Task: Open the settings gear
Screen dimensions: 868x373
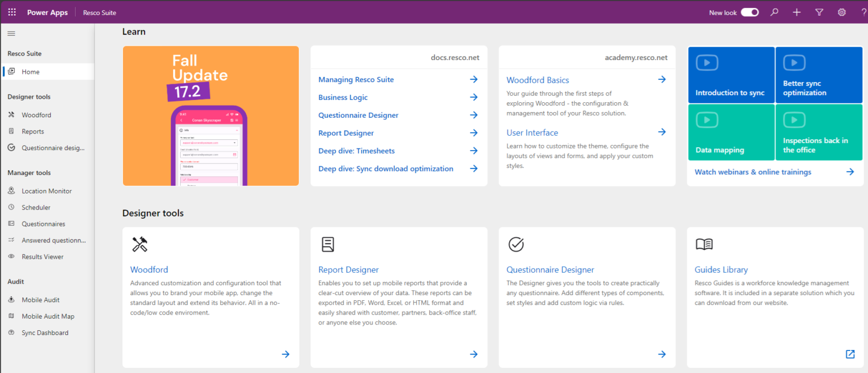Action: coord(841,12)
